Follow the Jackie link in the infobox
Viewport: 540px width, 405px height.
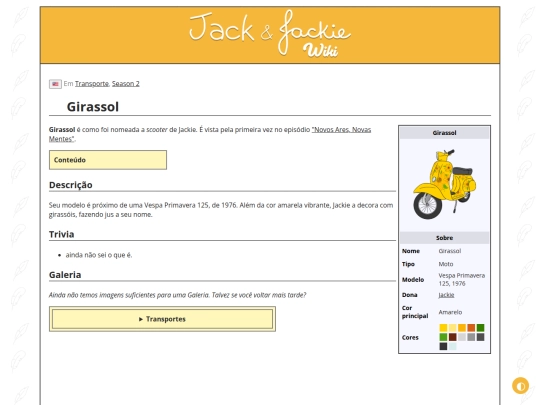coord(446,295)
